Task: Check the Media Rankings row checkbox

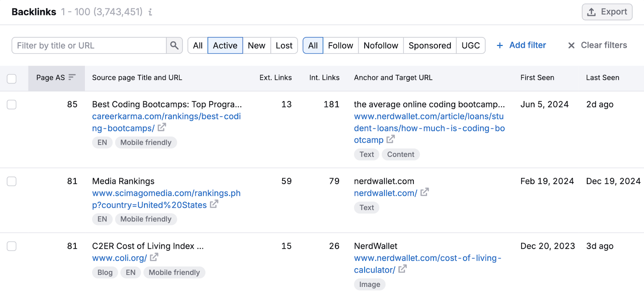Action: pos(12,181)
